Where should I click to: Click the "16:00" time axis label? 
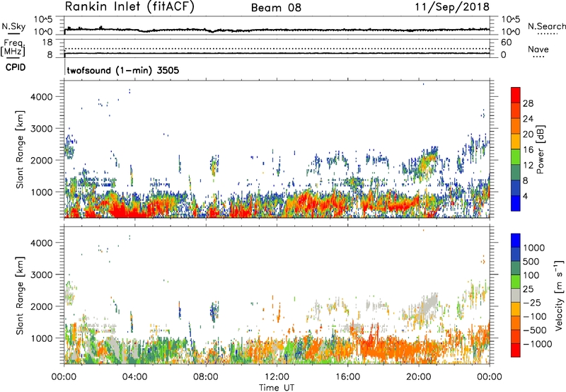pos(347,377)
